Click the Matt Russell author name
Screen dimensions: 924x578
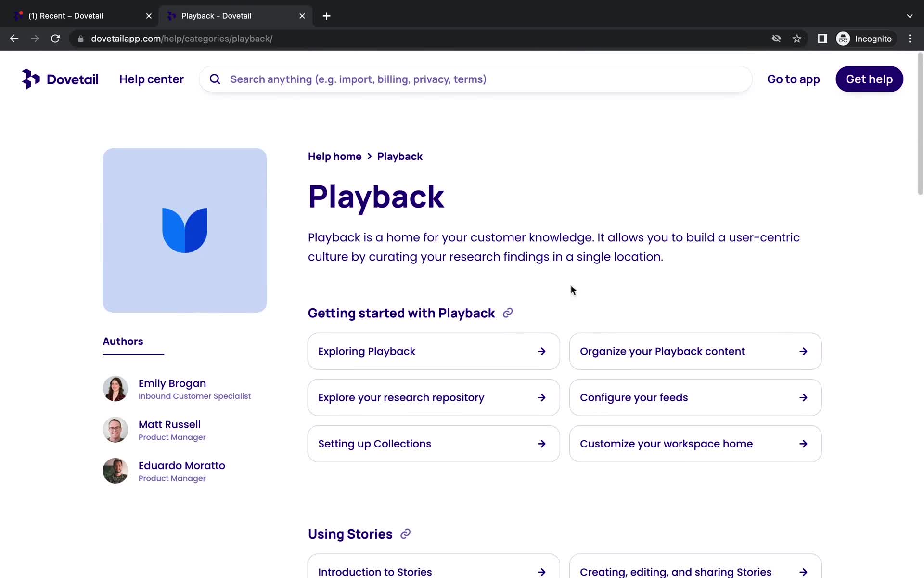click(x=169, y=424)
